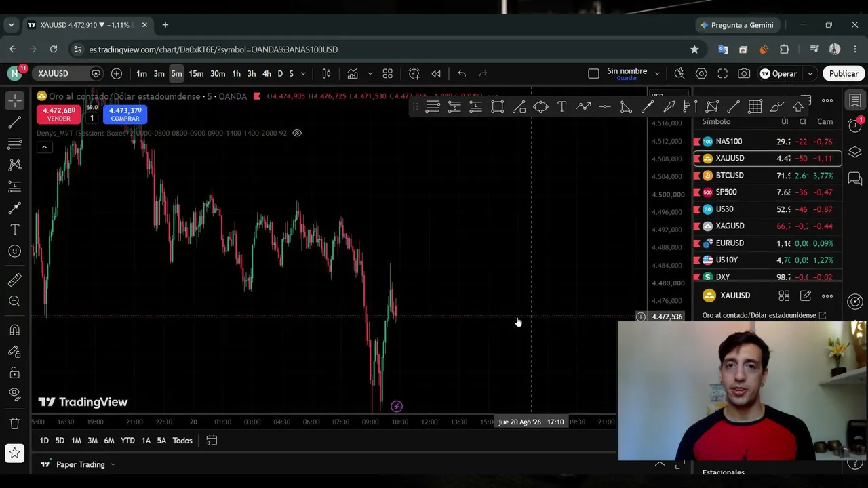Open the XAUUSD symbol search field
Image resolution: width=868 pixels, height=488 pixels.
click(x=54, y=73)
